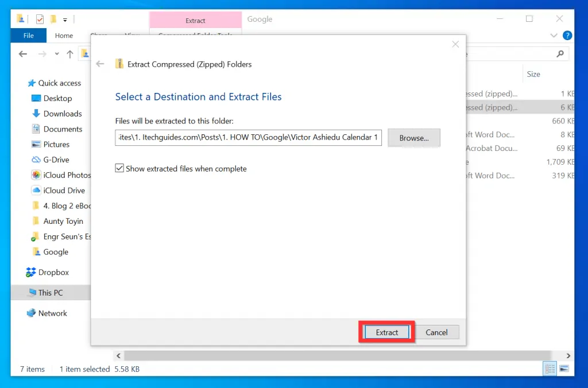The width and height of the screenshot is (588, 388).
Task: Click the Properties icon in quick access toolbar
Action: (x=40, y=19)
